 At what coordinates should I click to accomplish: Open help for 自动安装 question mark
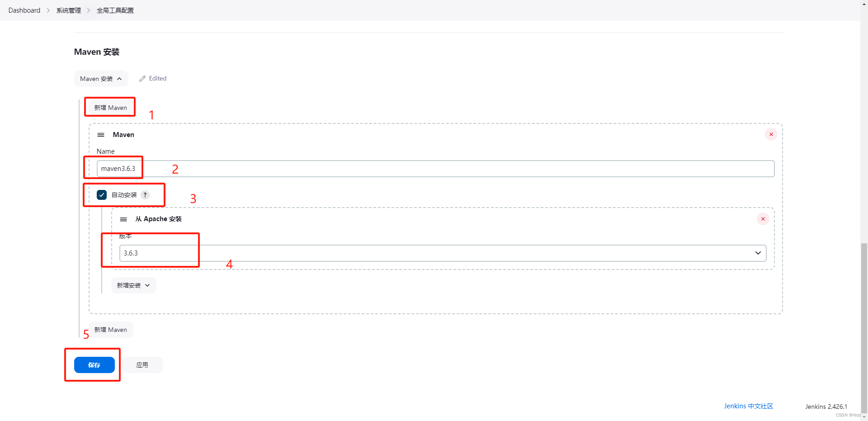(x=145, y=195)
